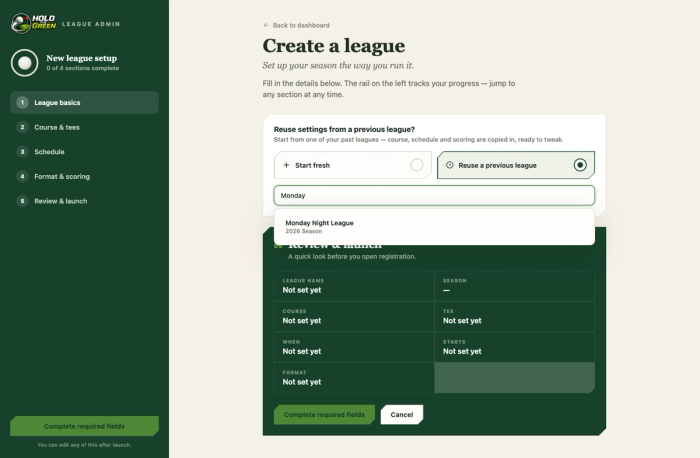Click the League Name value Not set yet

click(x=302, y=290)
